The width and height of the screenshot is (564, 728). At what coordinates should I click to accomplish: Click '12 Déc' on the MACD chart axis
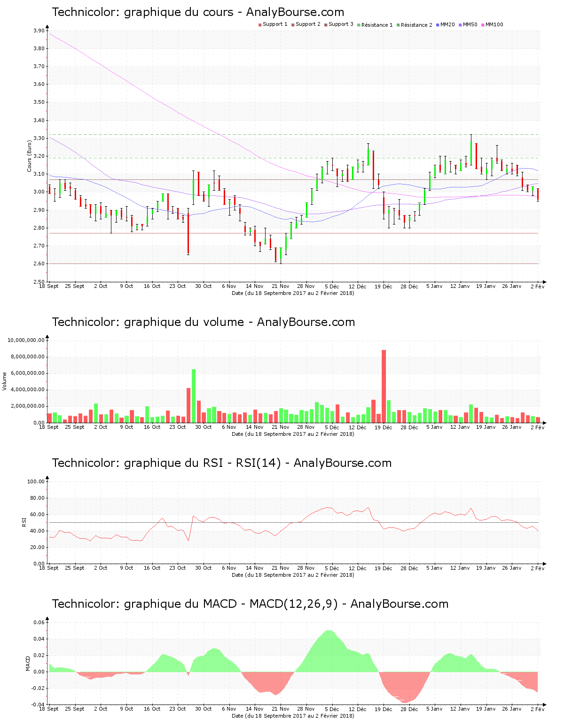(x=358, y=709)
